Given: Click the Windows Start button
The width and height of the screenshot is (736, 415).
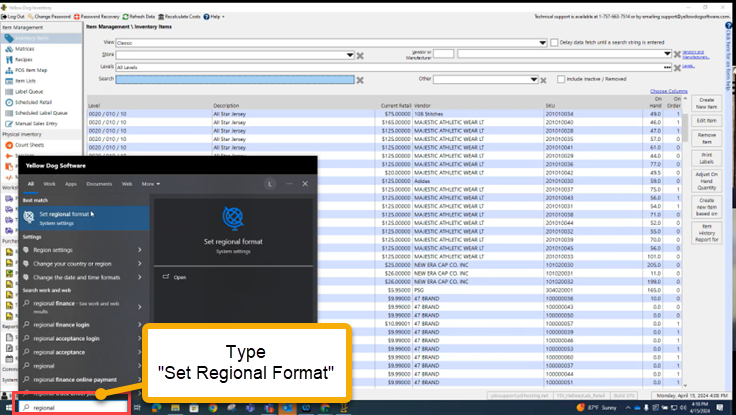Looking at the screenshot, I should pyautogui.click(x=8, y=407).
